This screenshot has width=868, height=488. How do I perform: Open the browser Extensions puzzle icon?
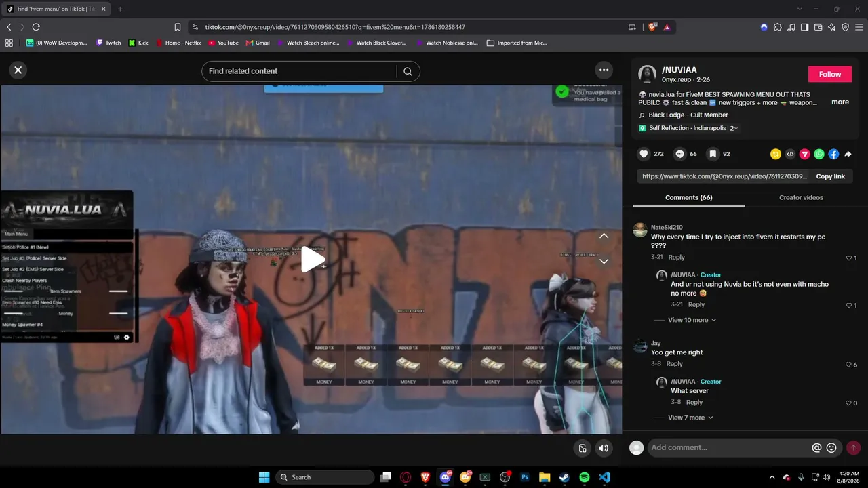[x=777, y=27]
